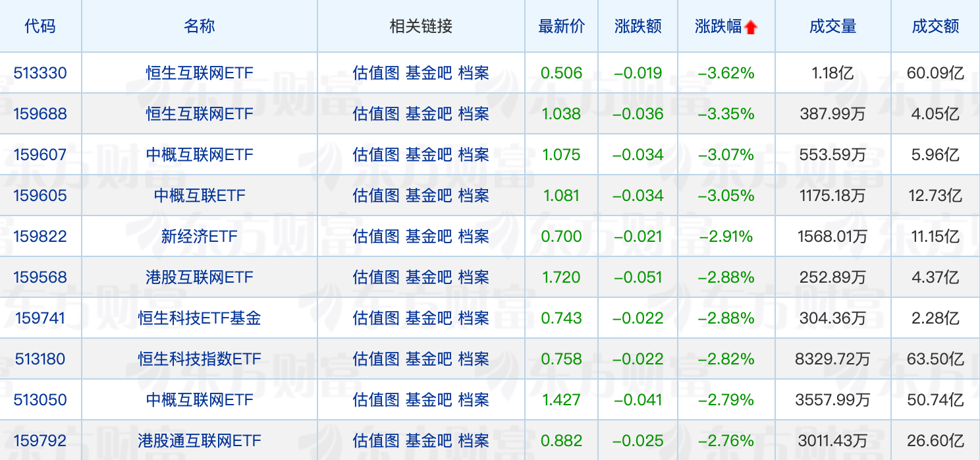Open 基金吧 link in 513050 row
Image resolution: width=980 pixels, height=460 pixels.
[429, 400]
